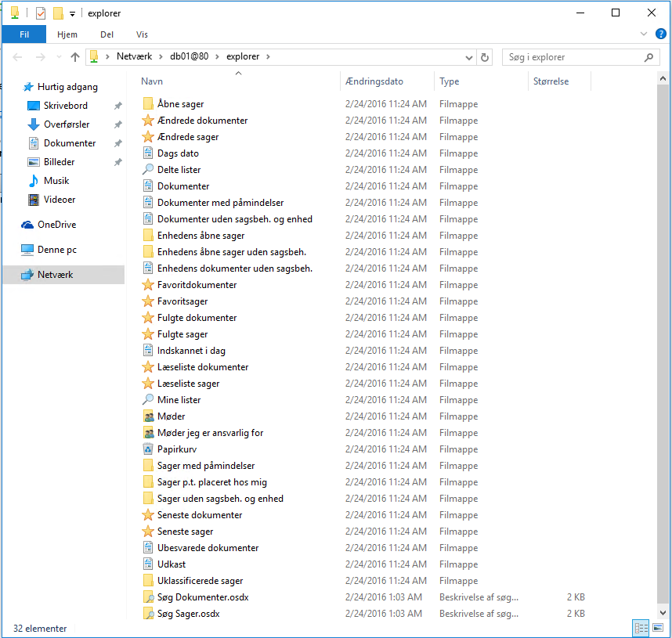The image size is (672, 638).
Task: Go up one folder level
Action: [75, 57]
